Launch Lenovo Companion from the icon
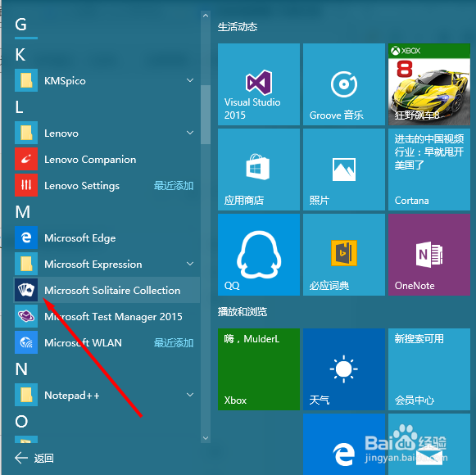This screenshot has height=475, width=476. pyautogui.click(x=26, y=159)
